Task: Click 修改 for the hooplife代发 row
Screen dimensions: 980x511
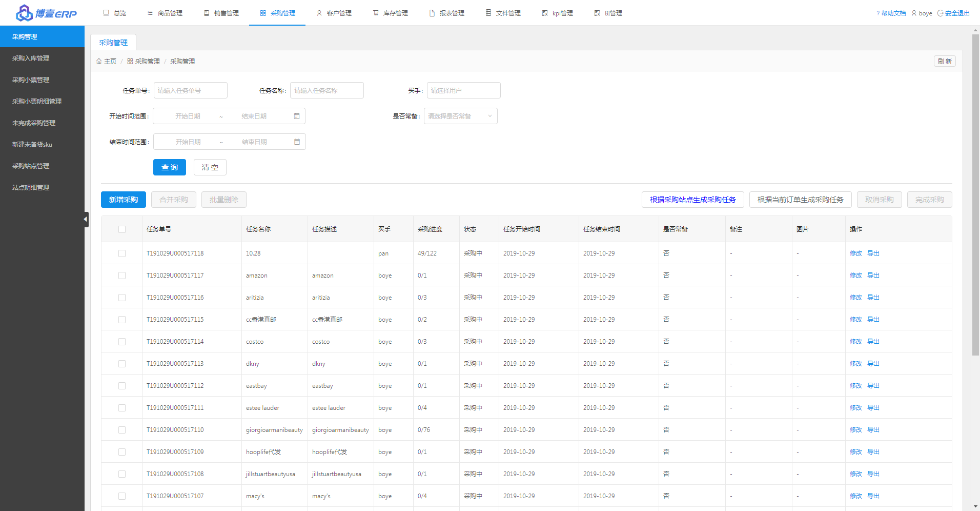Action: [856, 452]
